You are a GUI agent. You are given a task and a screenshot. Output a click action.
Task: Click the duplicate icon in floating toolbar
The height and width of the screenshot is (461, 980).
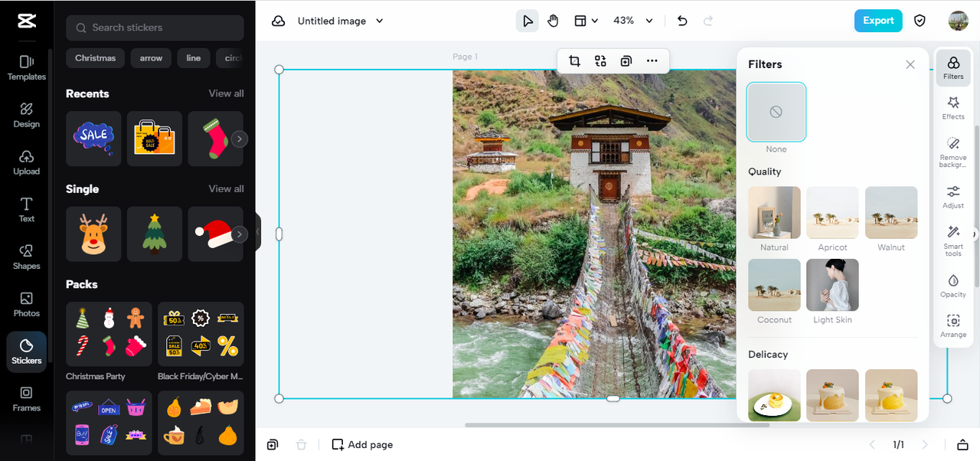pyautogui.click(x=626, y=61)
